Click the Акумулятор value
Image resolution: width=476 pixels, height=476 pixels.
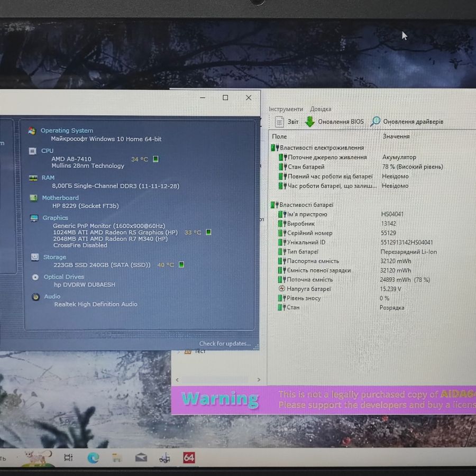pyautogui.click(x=399, y=157)
